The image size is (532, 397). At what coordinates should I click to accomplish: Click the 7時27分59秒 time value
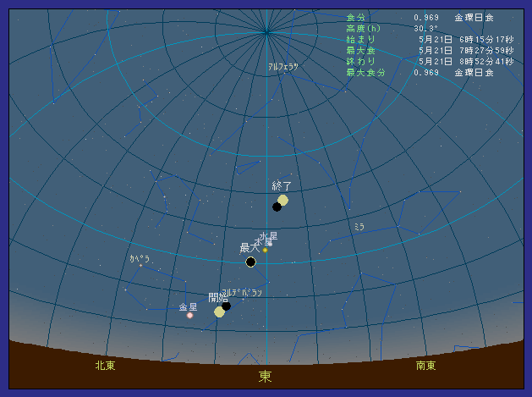pos(484,51)
